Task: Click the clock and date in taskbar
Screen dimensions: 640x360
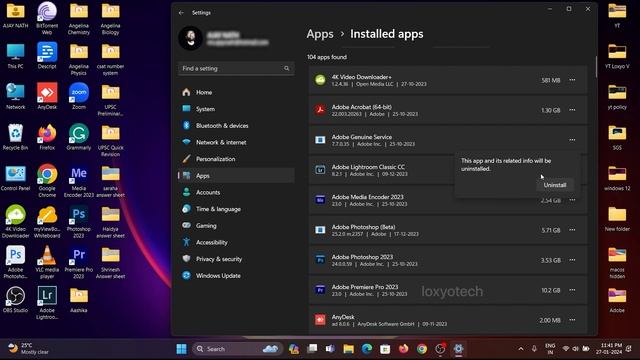Action: [x=609, y=349]
